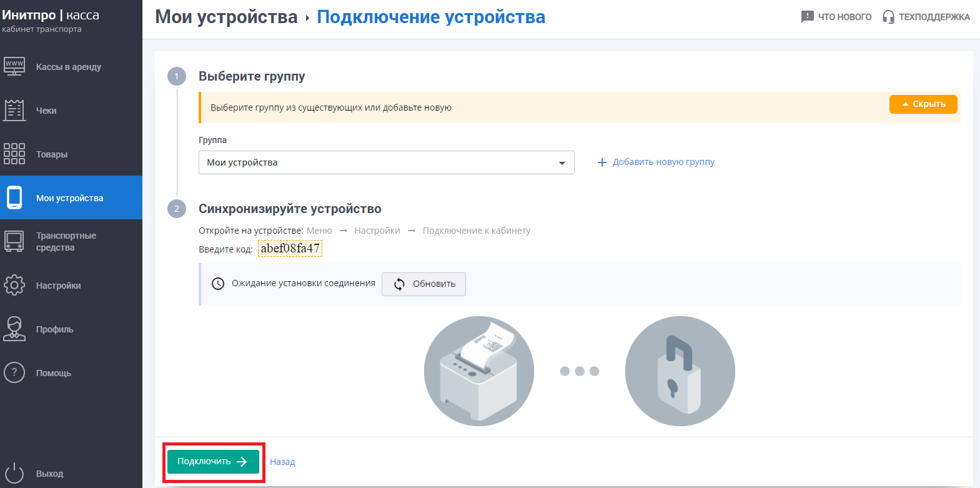Click the dropdown arrow in group selector
This screenshot has width=980, height=488.
point(562,163)
